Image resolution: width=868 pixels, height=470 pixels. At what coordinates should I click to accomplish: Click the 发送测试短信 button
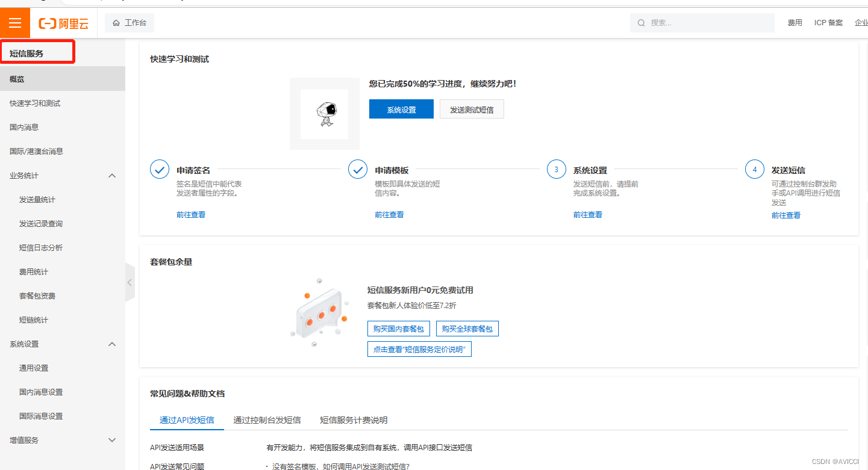(472, 109)
